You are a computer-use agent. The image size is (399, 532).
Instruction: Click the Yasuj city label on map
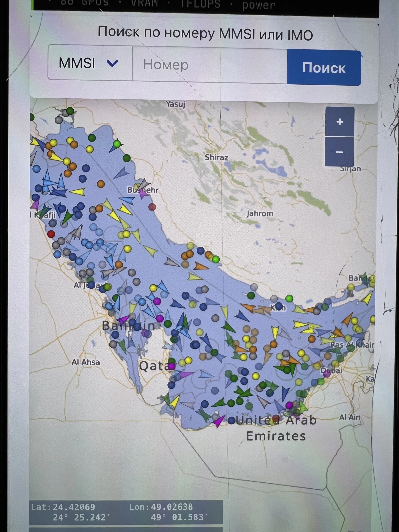176,104
